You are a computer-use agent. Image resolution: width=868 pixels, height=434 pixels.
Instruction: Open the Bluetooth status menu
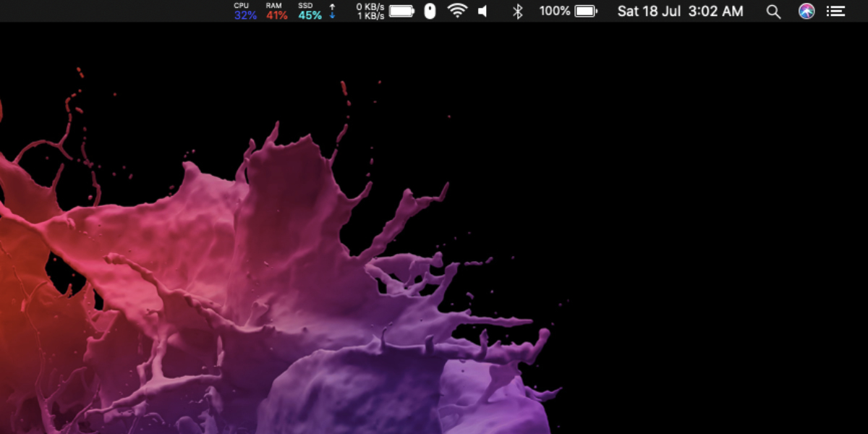point(517,11)
